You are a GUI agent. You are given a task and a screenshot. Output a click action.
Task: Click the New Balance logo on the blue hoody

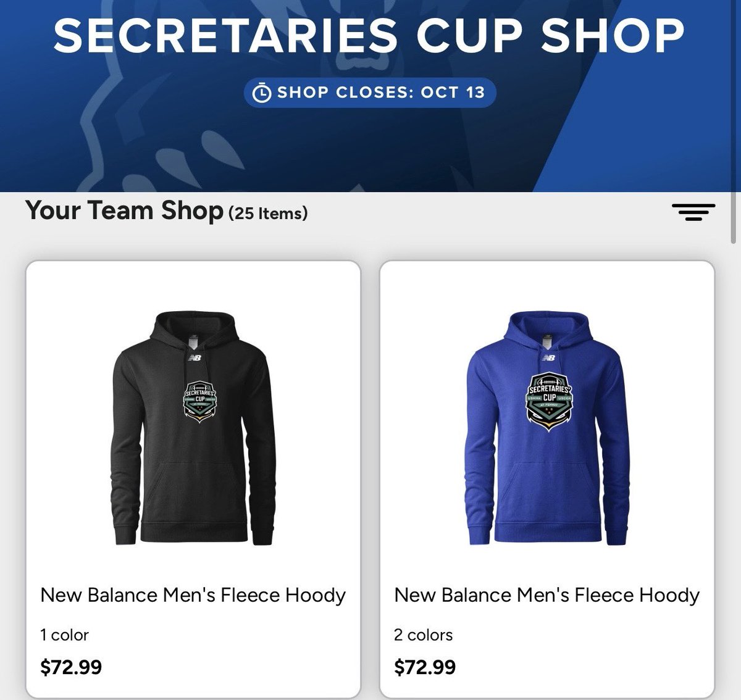548,357
